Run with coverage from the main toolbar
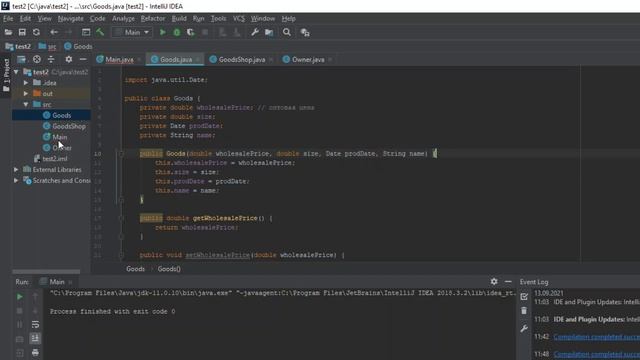Screen dimensions: 640x360 191,32
